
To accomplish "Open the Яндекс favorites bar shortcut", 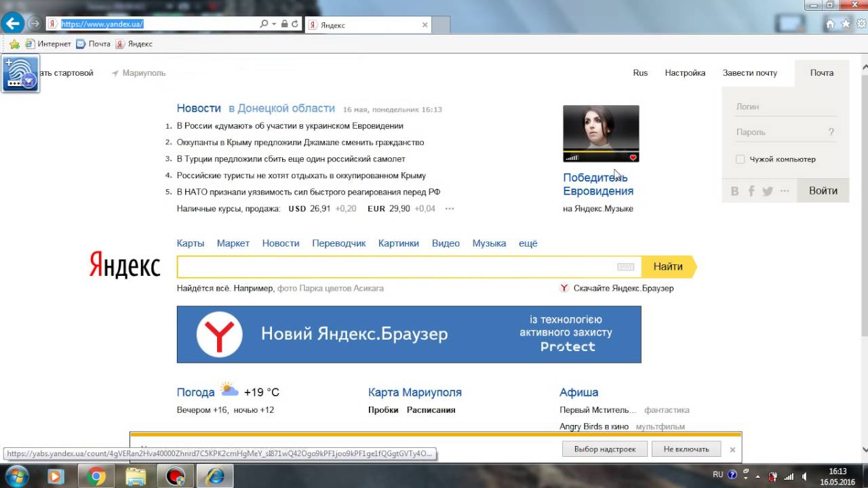I will pos(134,44).
